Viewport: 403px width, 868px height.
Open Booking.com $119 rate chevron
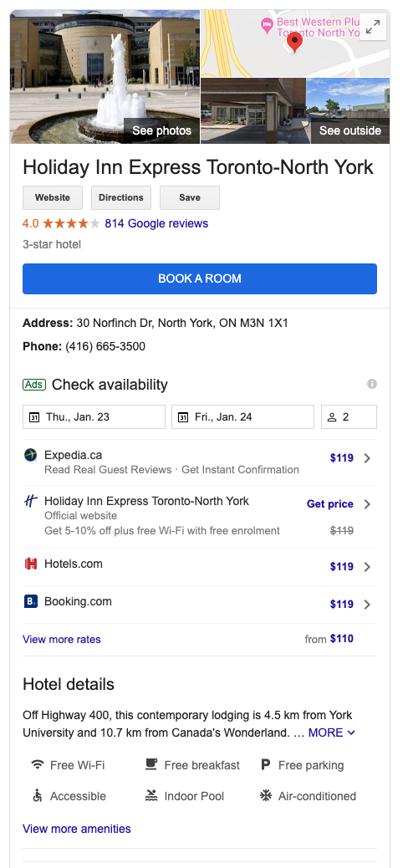coord(367,604)
